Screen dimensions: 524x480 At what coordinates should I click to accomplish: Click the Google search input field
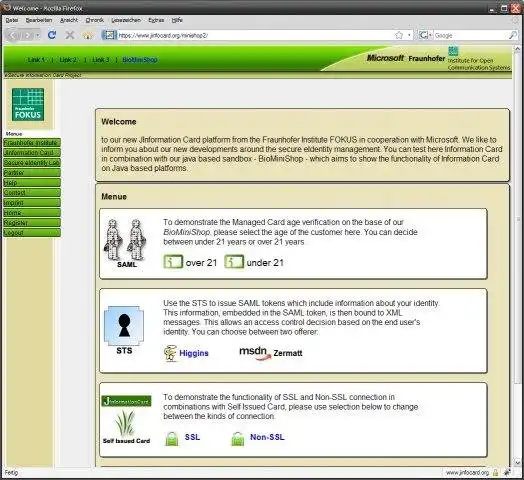(471, 35)
